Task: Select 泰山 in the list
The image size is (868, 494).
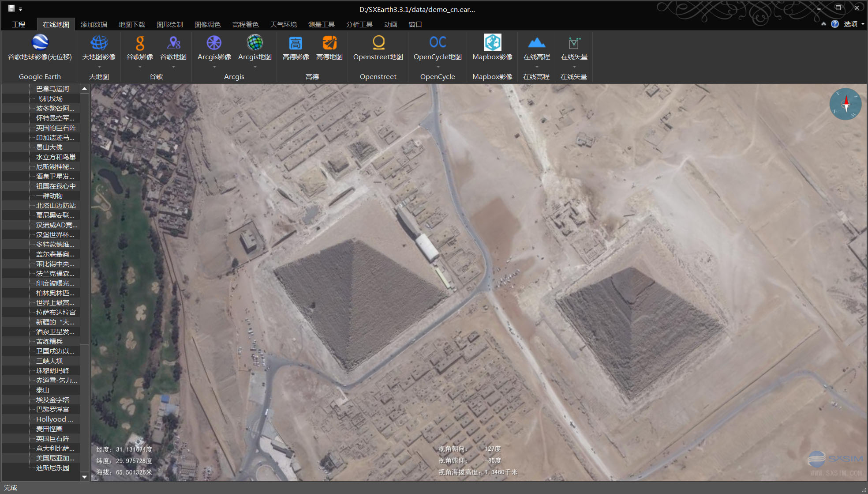Action: pos(43,390)
